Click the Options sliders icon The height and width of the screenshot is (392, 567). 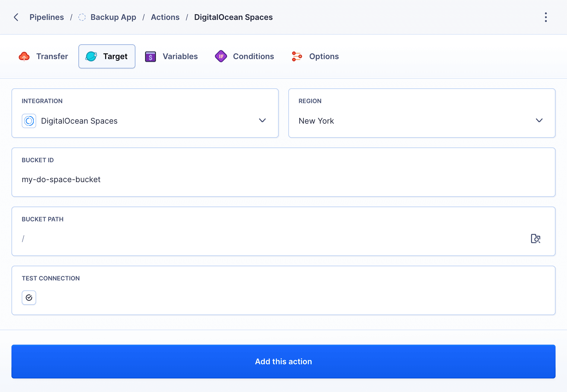(x=297, y=56)
